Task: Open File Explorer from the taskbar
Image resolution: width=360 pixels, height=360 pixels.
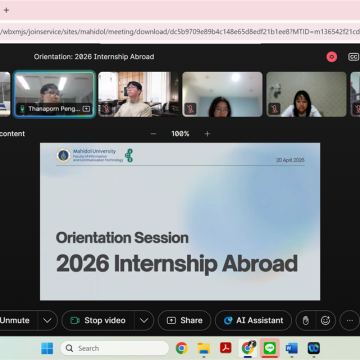Action: 204,348
